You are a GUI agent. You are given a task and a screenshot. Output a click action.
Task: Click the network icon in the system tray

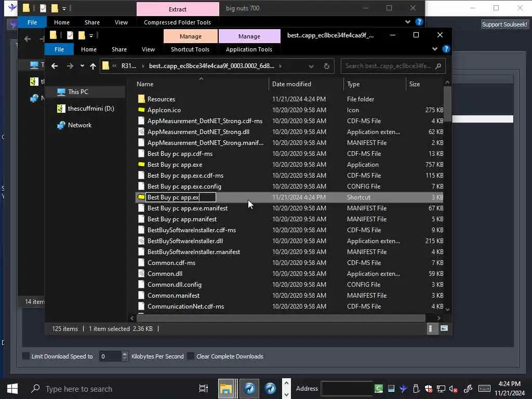[x=441, y=389]
